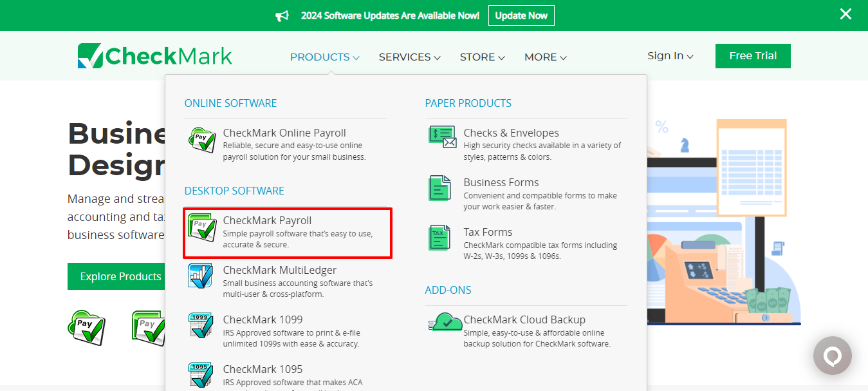Click the CheckMark MultiLedger chart icon
868x391 pixels.
point(201,276)
